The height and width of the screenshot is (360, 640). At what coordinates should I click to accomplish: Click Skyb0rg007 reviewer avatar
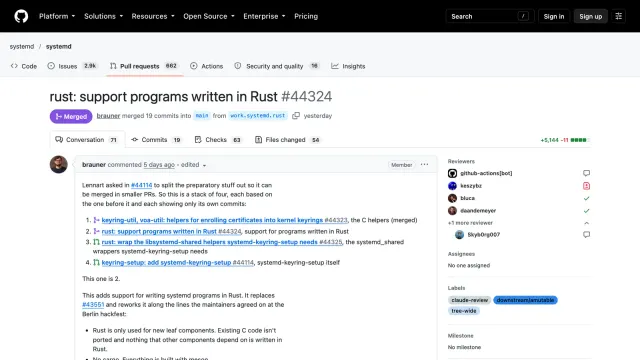click(459, 235)
